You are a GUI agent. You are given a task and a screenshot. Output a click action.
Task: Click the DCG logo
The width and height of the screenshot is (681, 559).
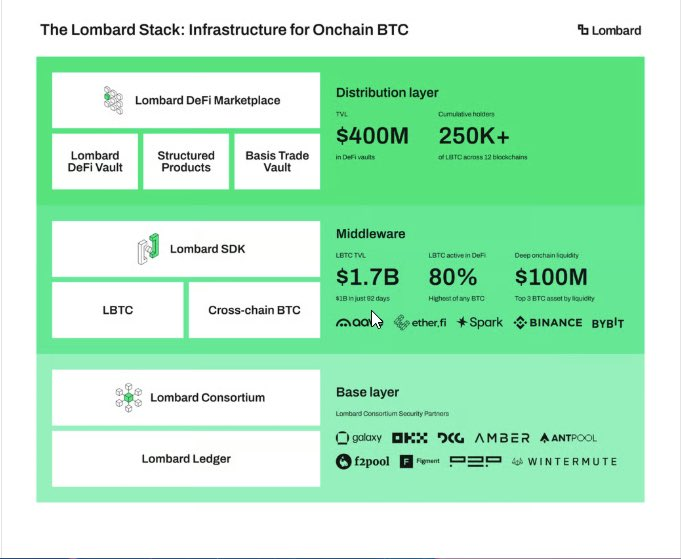pos(451,438)
